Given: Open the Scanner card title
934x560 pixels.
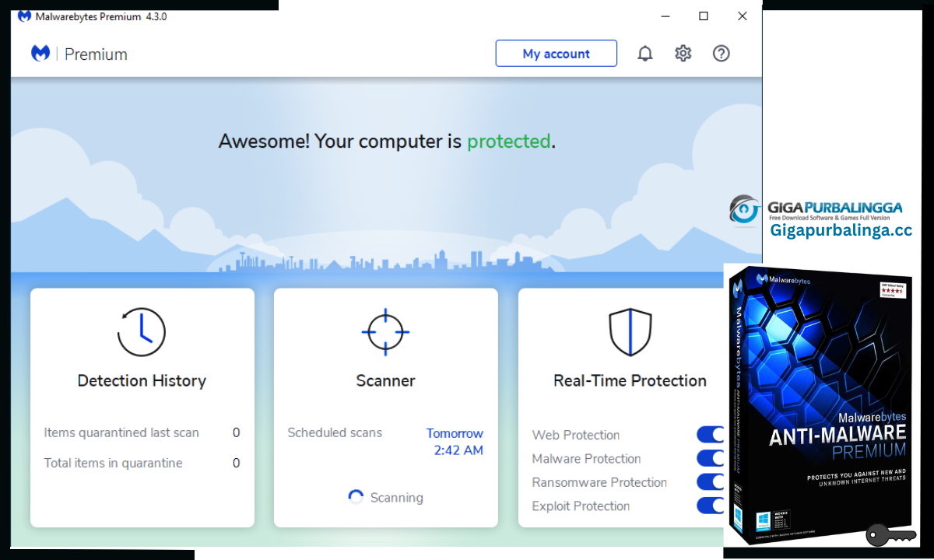Looking at the screenshot, I should (x=385, y=381).
